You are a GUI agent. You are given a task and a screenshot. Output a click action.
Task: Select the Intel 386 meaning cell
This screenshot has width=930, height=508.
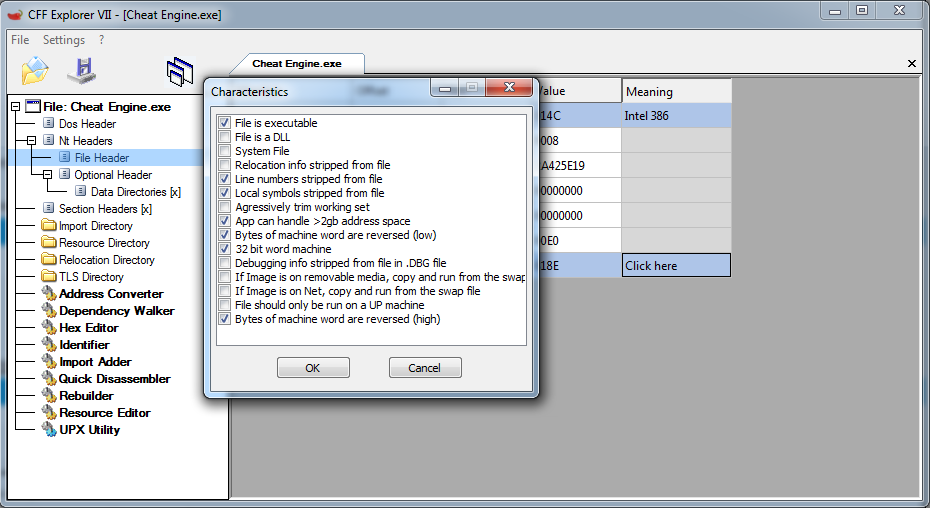(x=676, y=116)
